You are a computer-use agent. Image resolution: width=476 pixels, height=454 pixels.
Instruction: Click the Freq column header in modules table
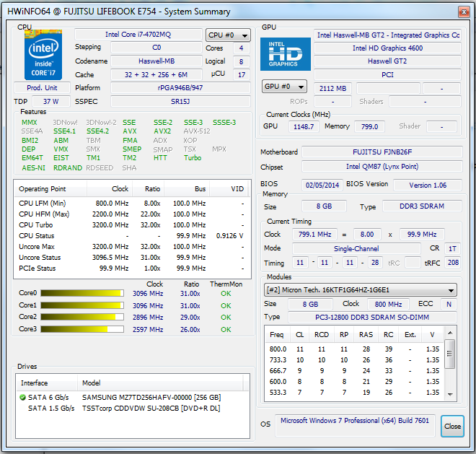click(x=277, y=335)
